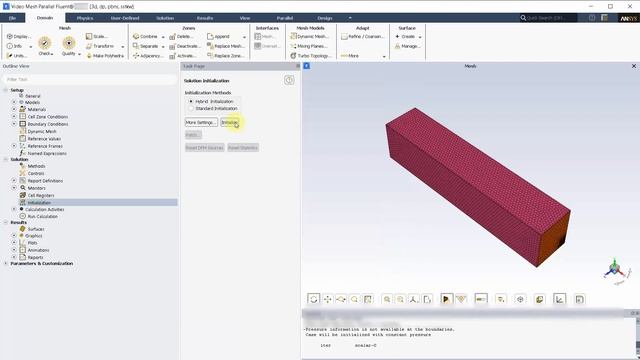This screenshot has width=640, height=360.
Task: Switch to the Results ribbon tab
Action: 205,18
